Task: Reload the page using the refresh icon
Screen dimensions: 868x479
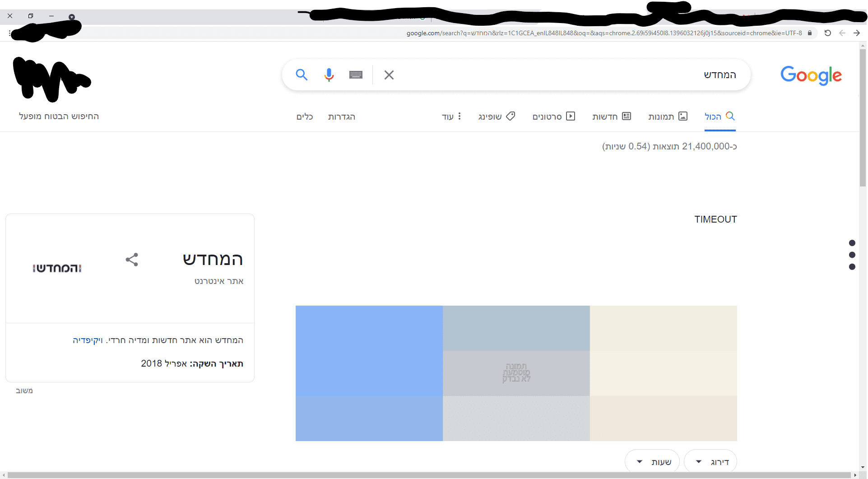Action: coord(828,33)
